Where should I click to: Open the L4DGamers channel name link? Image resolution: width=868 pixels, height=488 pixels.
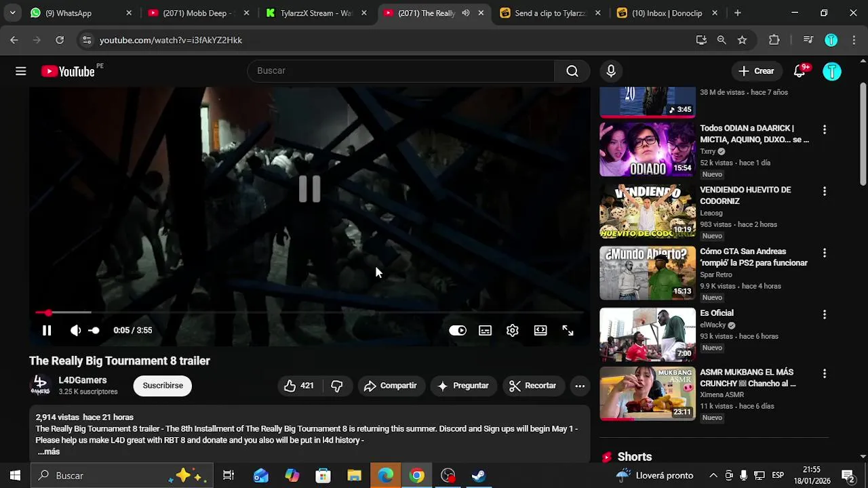tap(83, 380)
